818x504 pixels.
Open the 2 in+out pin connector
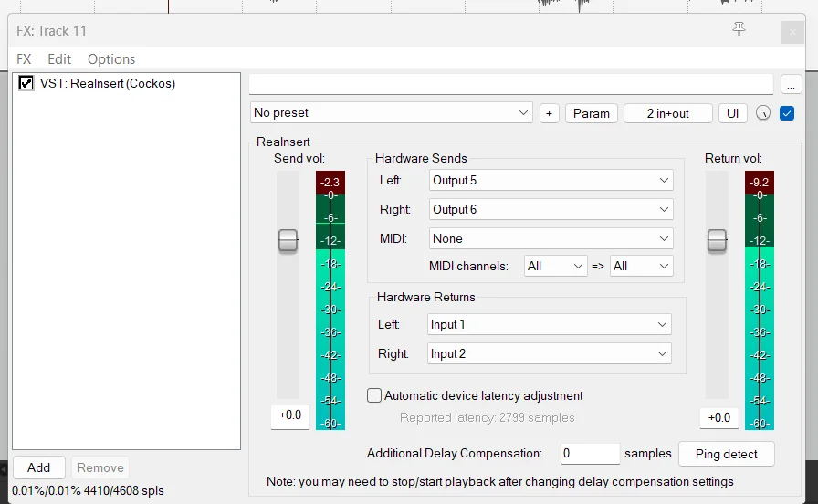tap(667, 113)
